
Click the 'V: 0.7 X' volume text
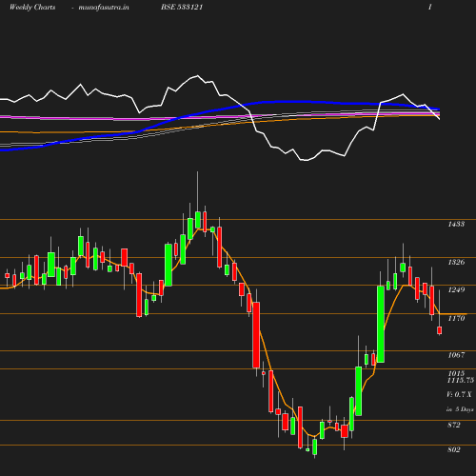pos(459,394)
